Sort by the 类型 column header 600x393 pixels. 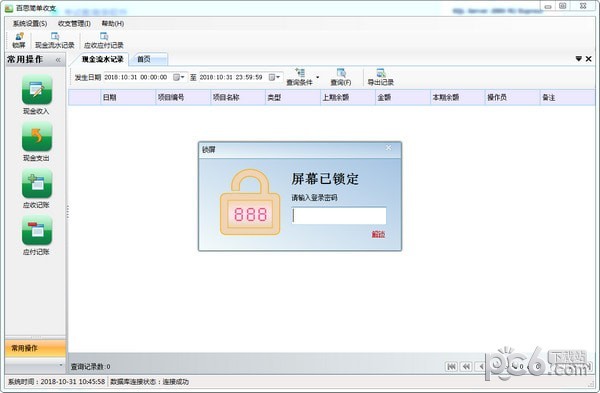293,98
